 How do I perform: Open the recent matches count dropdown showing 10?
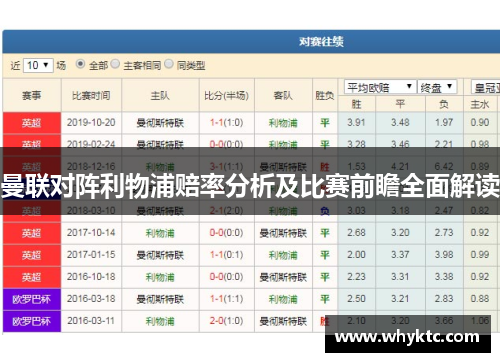(38, 65)
